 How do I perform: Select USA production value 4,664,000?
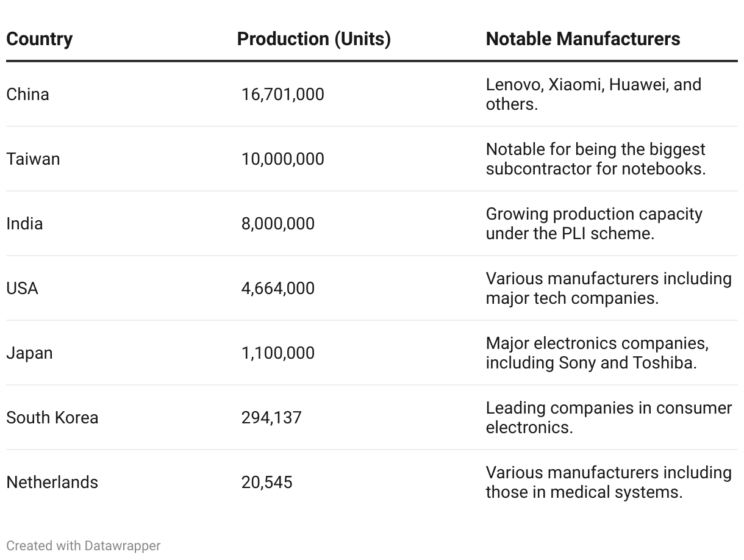tap(277, 289)
